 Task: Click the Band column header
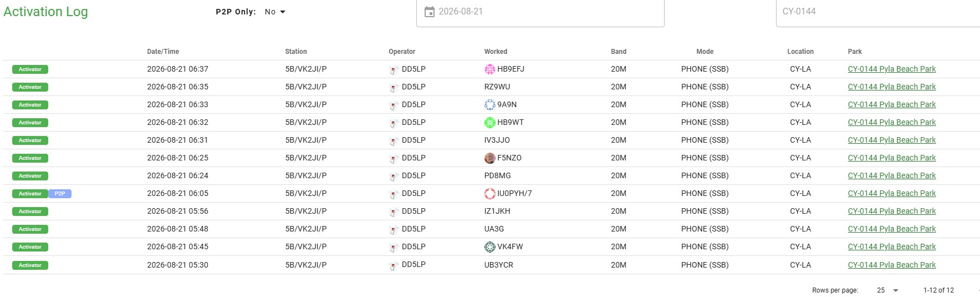[x=619, y=52]
